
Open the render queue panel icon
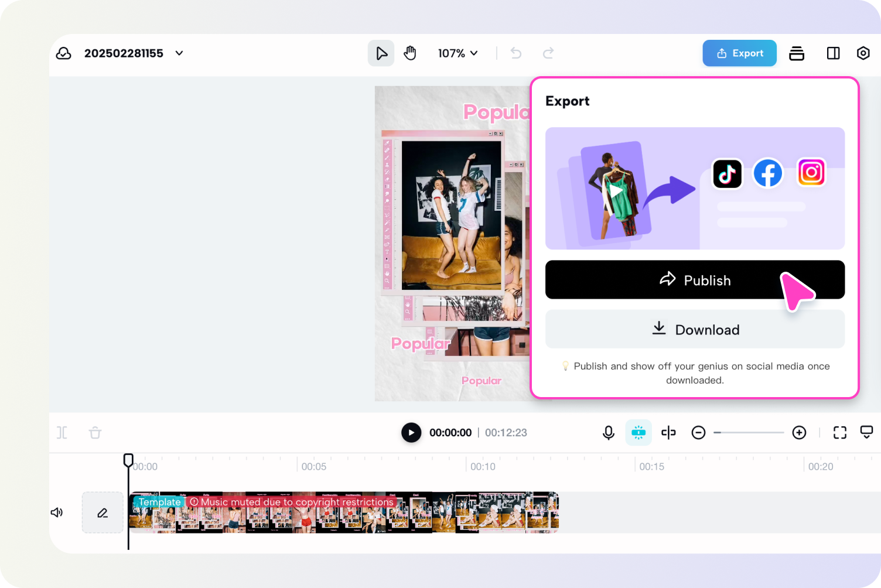(797, 53)
